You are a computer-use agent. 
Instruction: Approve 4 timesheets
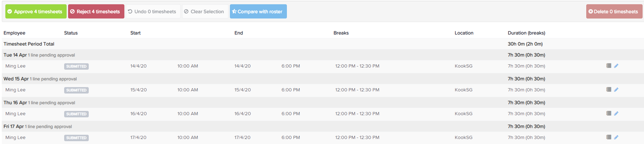(x=36, y=11)
